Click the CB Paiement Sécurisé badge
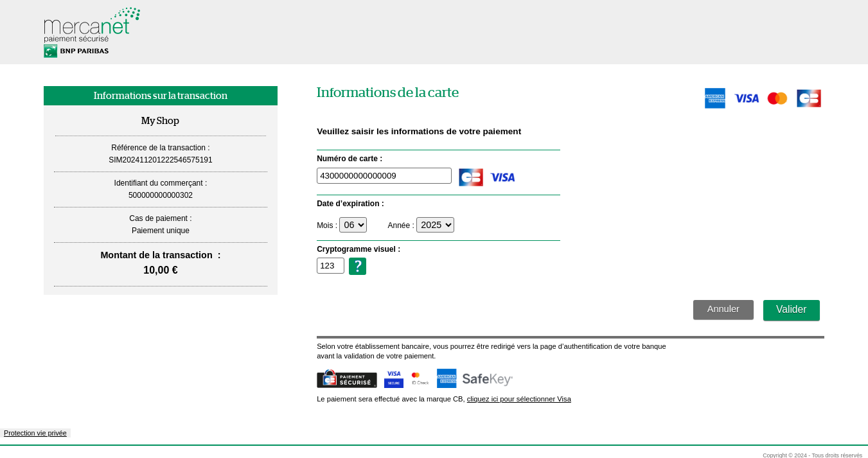Image resolution: width=868 pixels, height=458 pixels. (346, 379)
